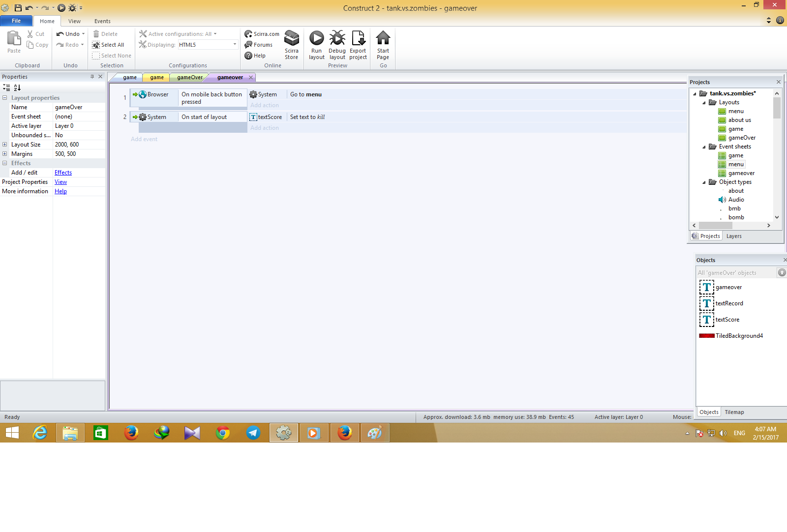Click the More information Help link

click(61, 191)
